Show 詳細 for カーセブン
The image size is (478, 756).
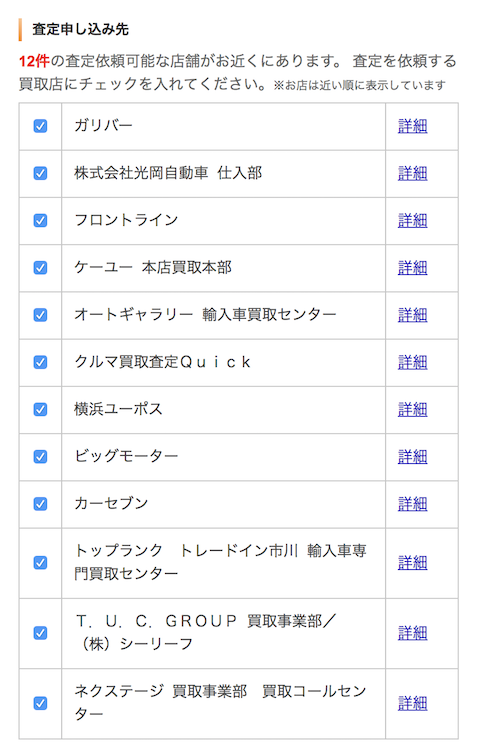click(x=412, y=504)
